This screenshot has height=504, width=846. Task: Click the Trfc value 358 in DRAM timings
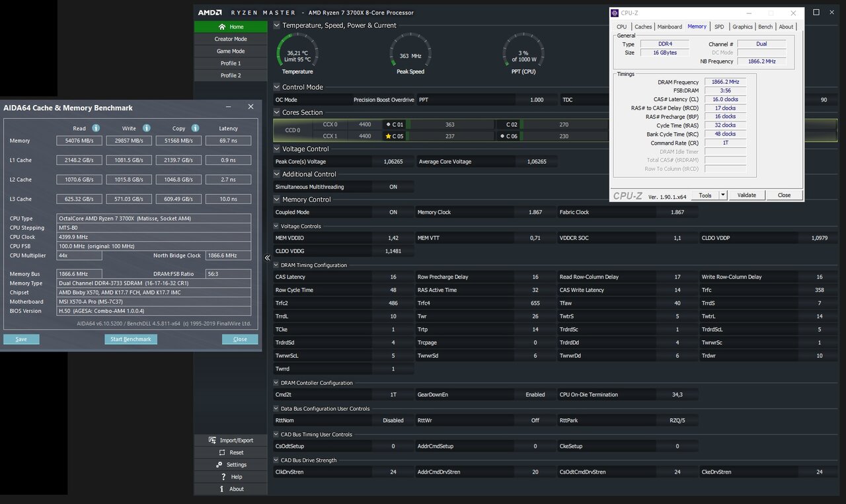(x=820, y=289)
